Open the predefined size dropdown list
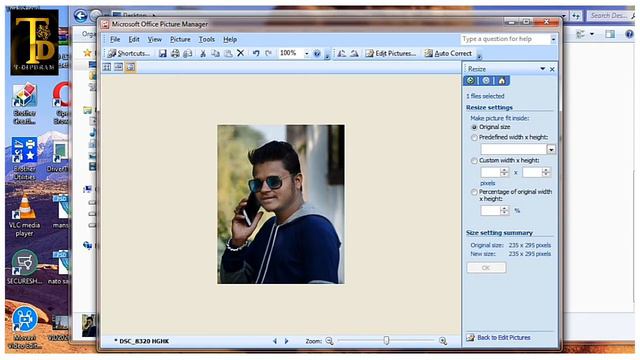This screenshot has width=640, height=360. coord(551,149)
